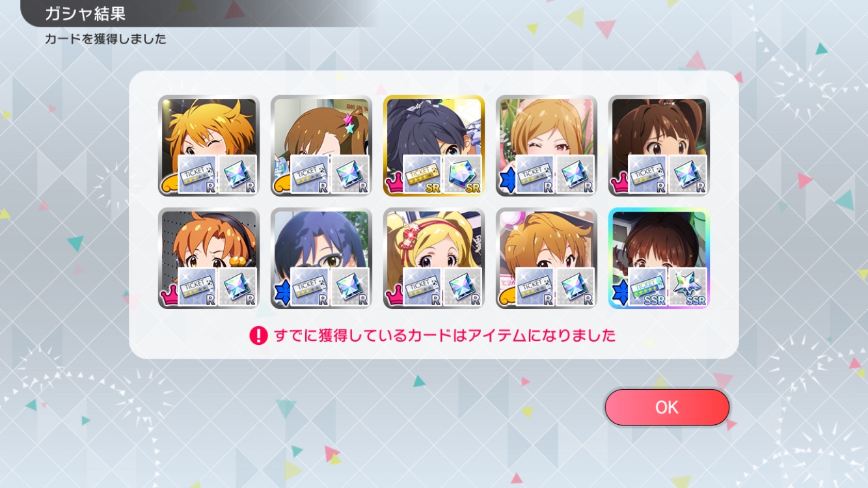Tap the OK button
Image resolution: width=868 pixels, height=488 pixels.
(x=667, y=407)
